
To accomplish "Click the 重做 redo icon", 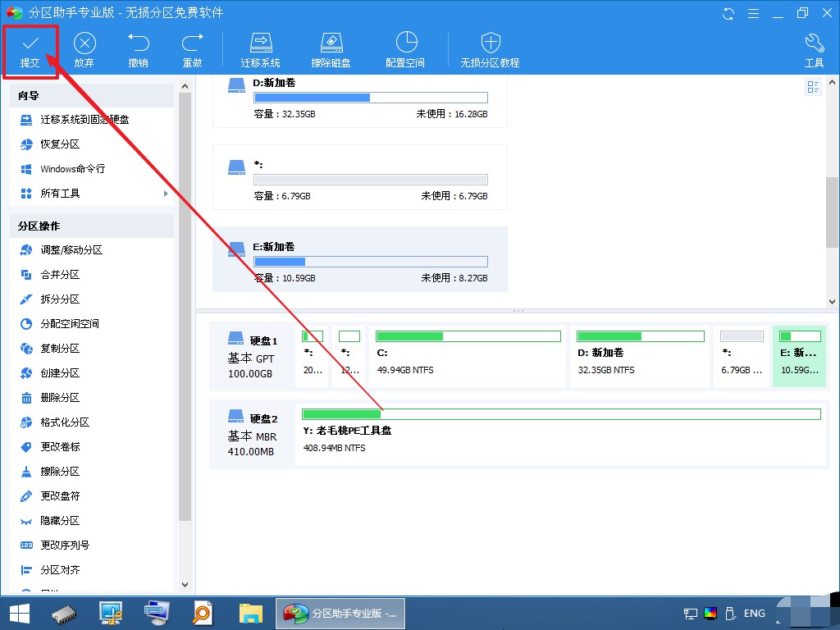I will [x=192, y=43].
